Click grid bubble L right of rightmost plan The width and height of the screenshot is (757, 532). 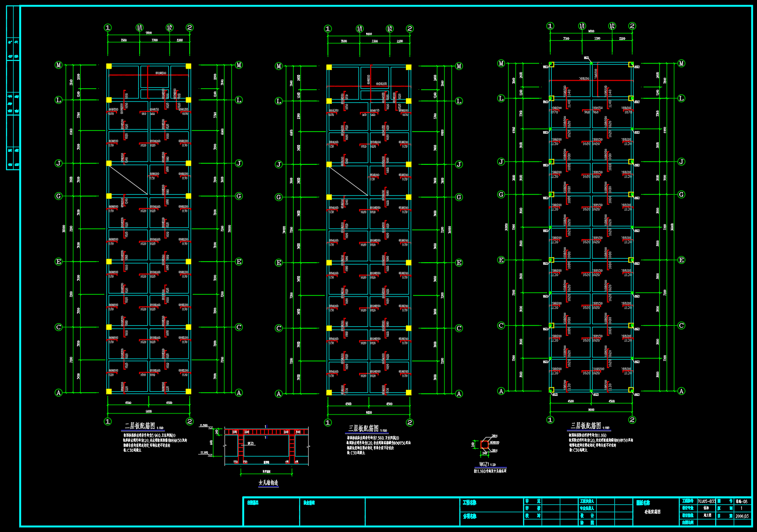click(x=681, y=98)
